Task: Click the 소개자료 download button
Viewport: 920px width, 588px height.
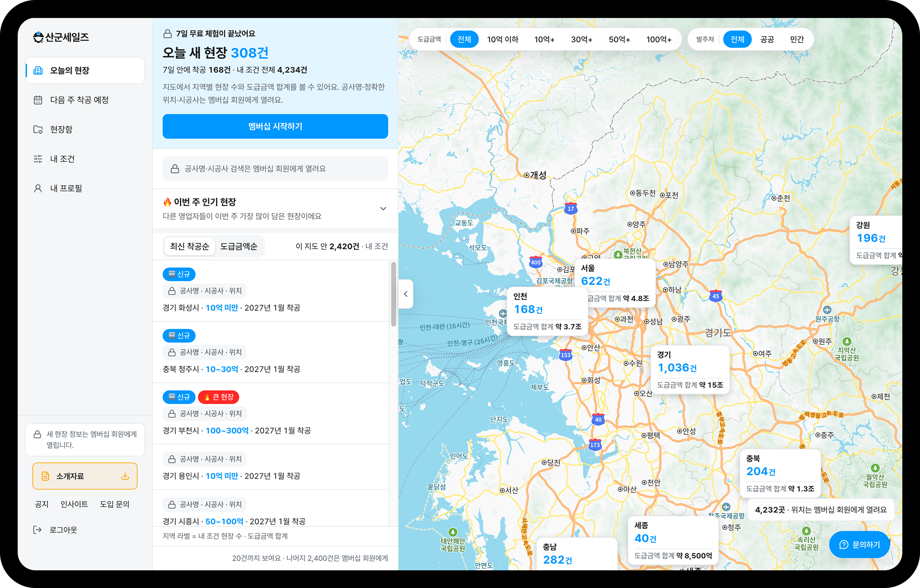Action: tap(85, 476)
